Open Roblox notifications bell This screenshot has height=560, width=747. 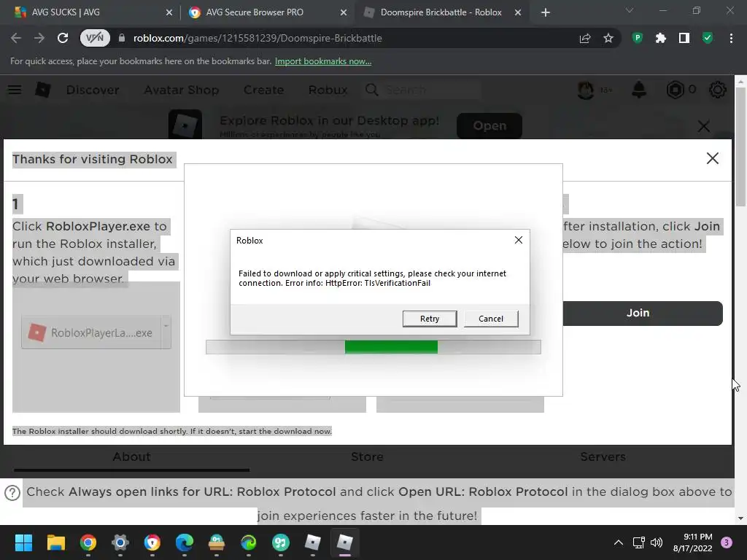(639, 90)
